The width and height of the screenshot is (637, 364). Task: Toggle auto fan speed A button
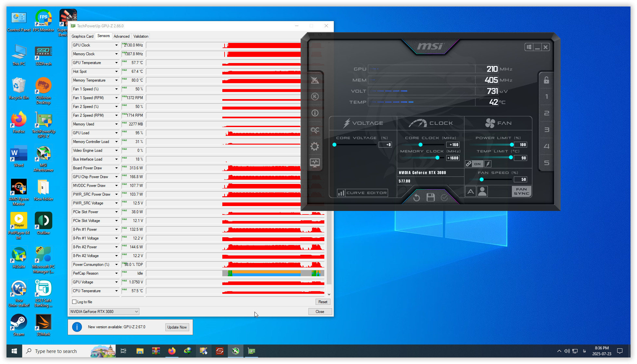pos(471,191)
